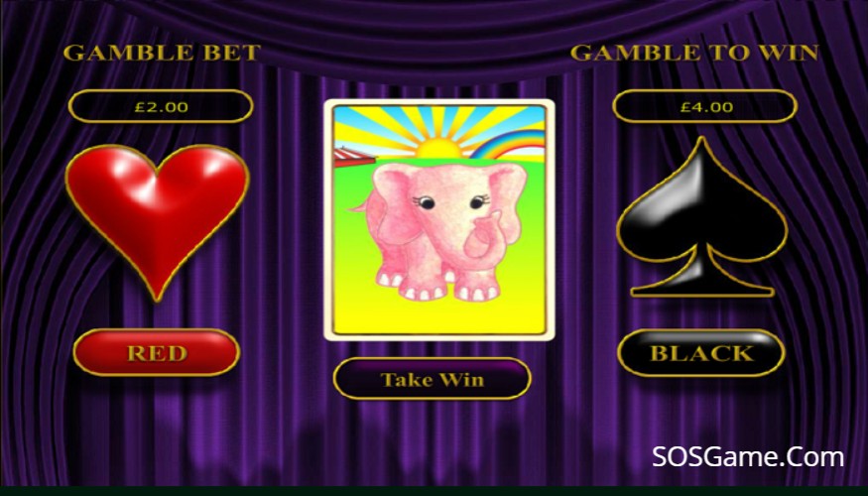The width and height of the screenshot is (868, 496).
Task: Click the rainbow on the card
Action: [x=508, y=144]
